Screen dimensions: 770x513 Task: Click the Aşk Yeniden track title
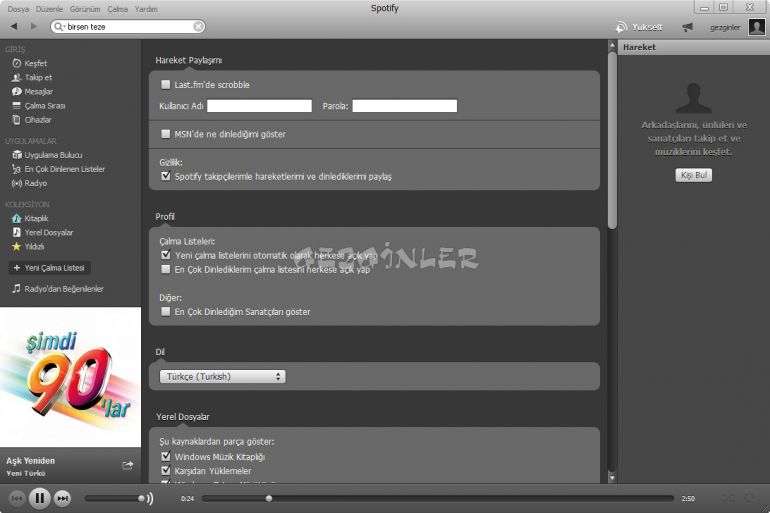(30, 461)
